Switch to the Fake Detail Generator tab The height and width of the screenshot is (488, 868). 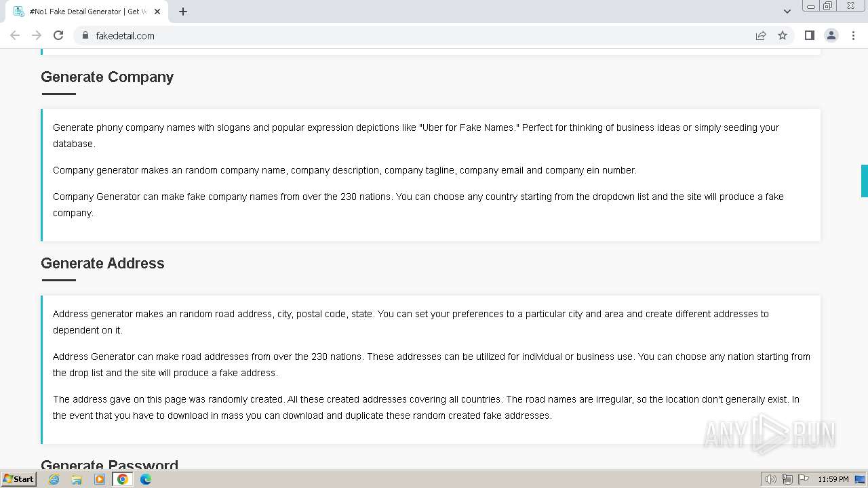(81, 12)
